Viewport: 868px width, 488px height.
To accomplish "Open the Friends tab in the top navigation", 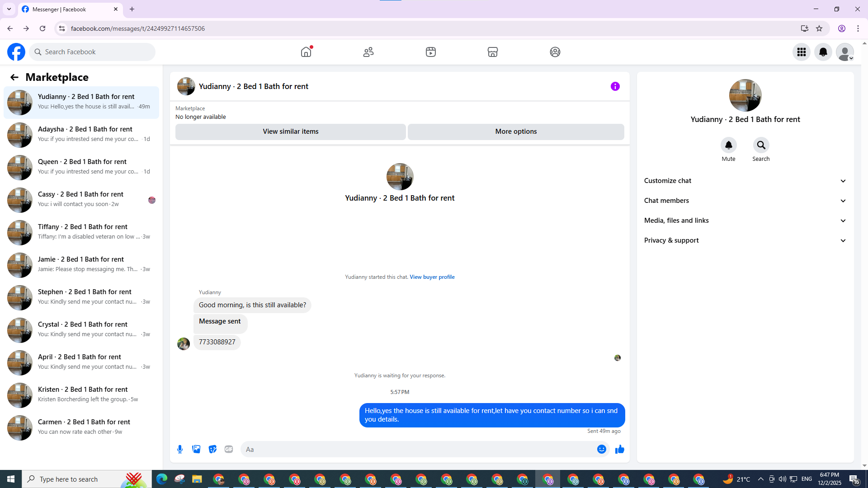I will [x=368, y=52].
